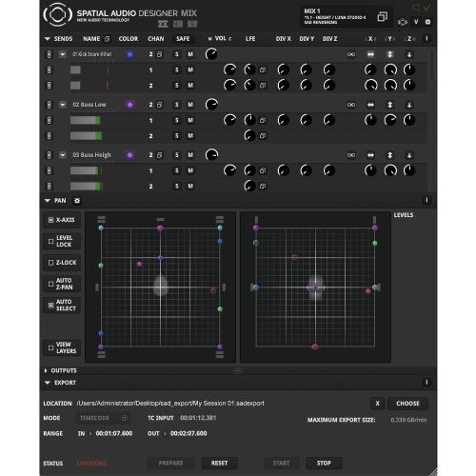
Task: Click the STOP export button
Action: [x=324, y=463]
